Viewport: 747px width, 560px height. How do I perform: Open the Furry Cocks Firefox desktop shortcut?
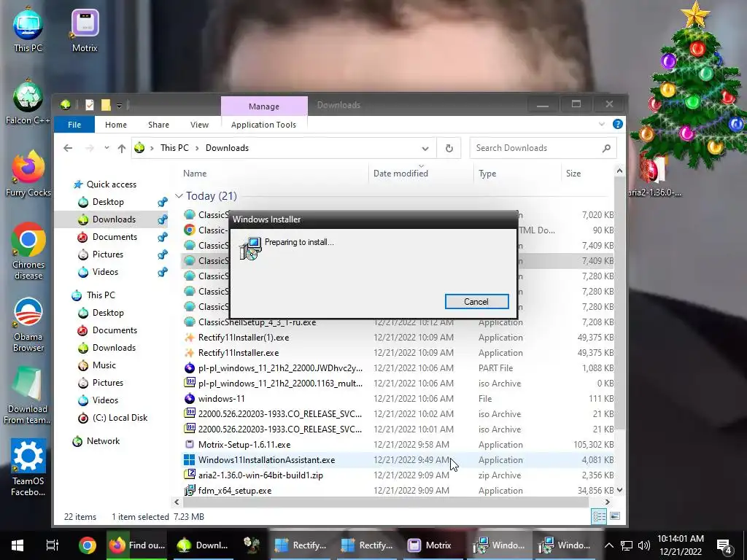pos(28,174)
